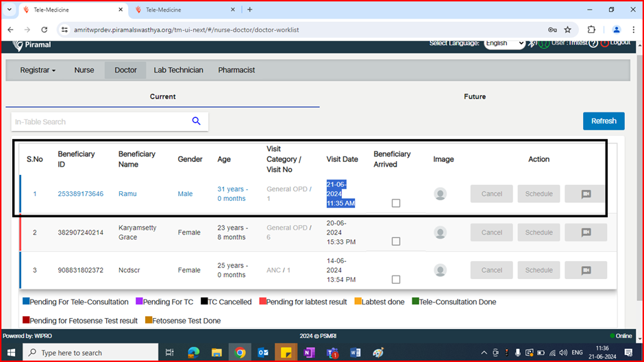Screen dimensions: 644x362
Task: Click Cancel button for Ramu
Action: pos(492,194)
